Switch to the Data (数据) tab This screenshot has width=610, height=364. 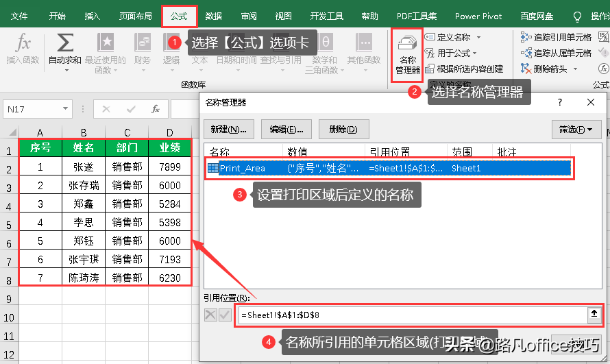[214, 16]
